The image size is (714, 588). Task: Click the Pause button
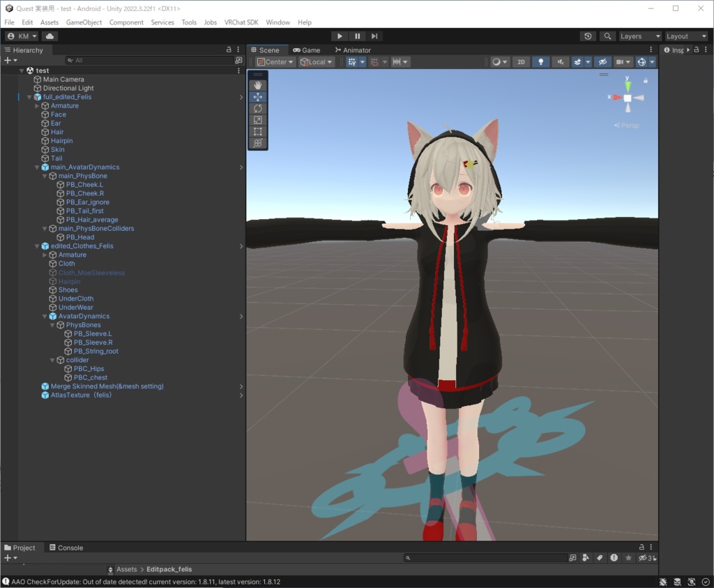point(358,36)
